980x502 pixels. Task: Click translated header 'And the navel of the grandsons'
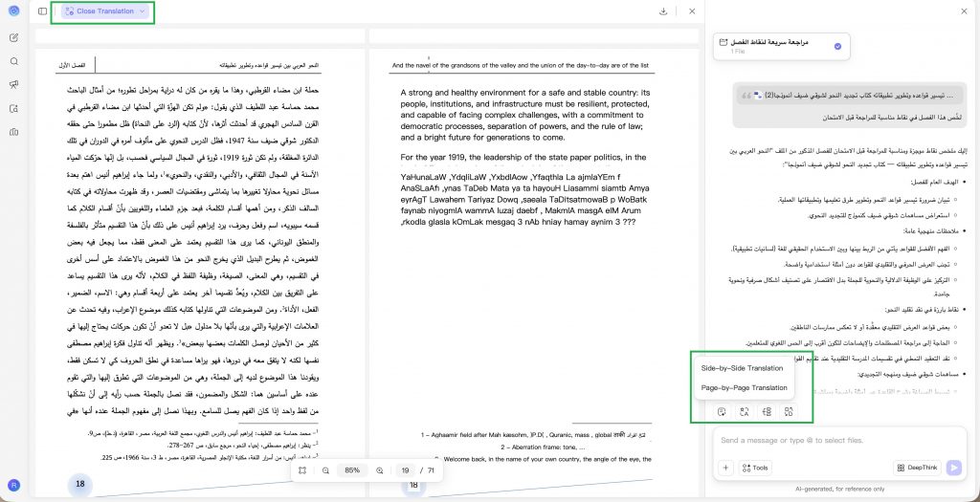(520, 65)
